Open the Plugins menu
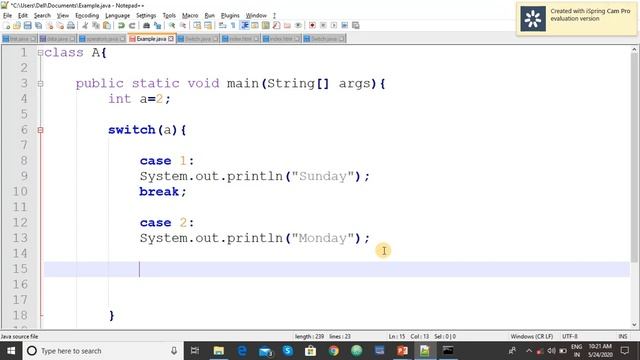Screen dimensions: 640x360 point(230,16)
